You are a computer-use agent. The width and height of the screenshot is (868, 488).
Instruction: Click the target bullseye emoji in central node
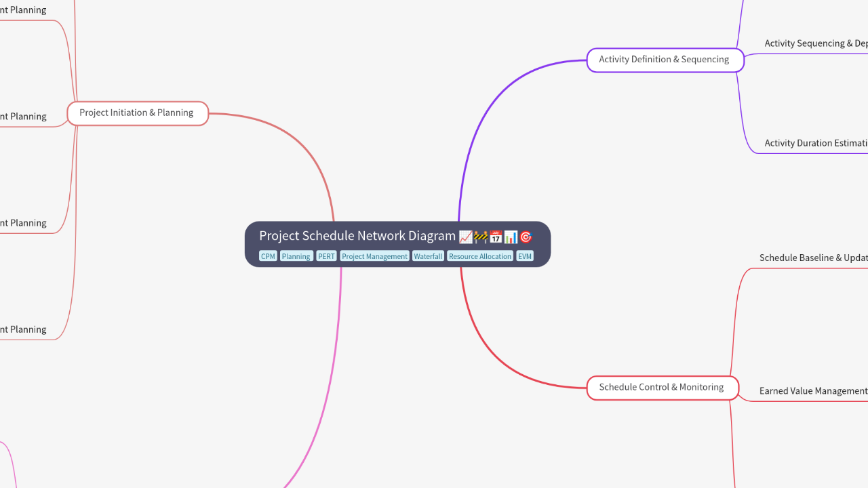(x=526, y=237)
